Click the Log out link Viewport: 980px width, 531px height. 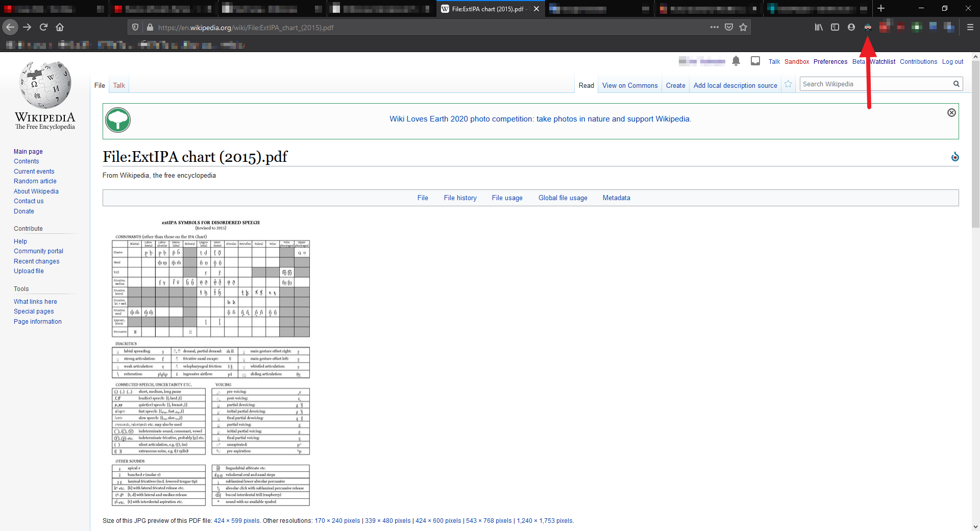click(x=952, y=61)
